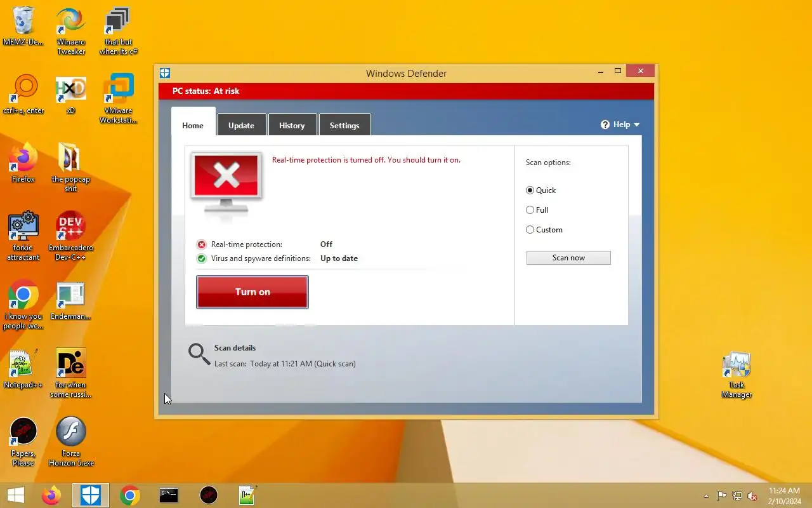
Task: Select the 'that but when its c#' shortcut
Action: tap(118, 31)
